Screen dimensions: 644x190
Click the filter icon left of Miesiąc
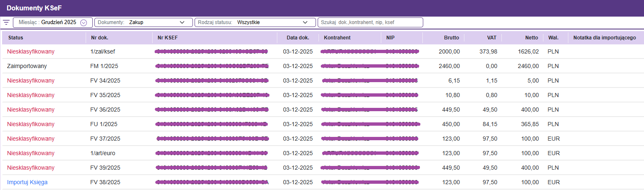(6, 22)
